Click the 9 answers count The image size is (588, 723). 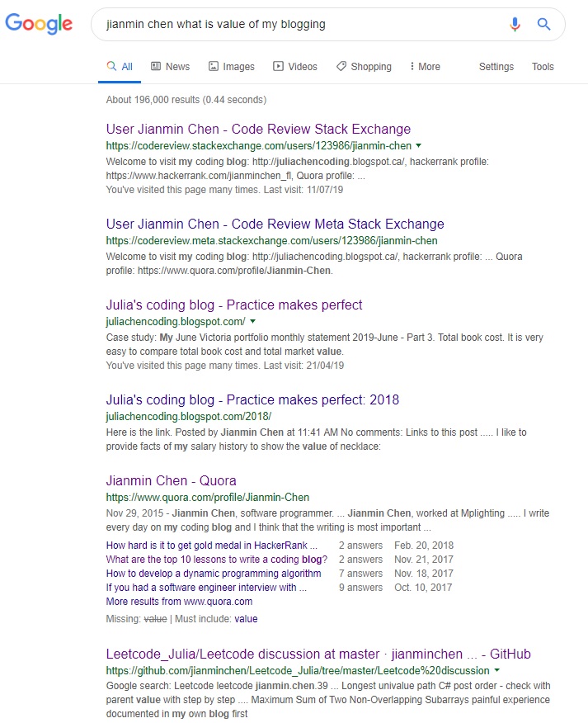(x=361, y=588)
